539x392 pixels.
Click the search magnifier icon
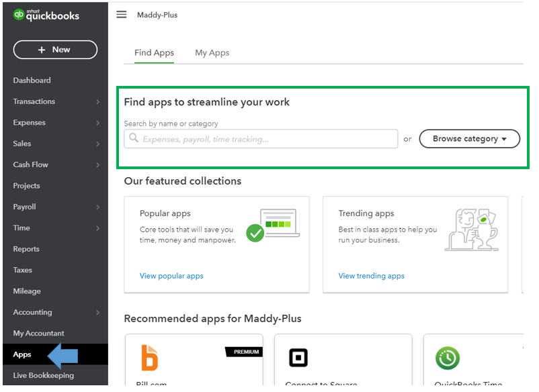tap(134, 138)
